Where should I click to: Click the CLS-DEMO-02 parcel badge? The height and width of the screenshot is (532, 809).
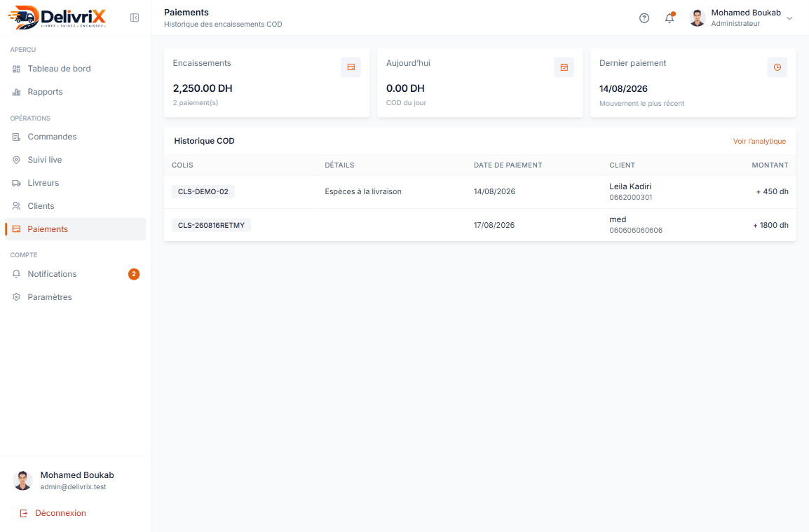click(203, 191)
